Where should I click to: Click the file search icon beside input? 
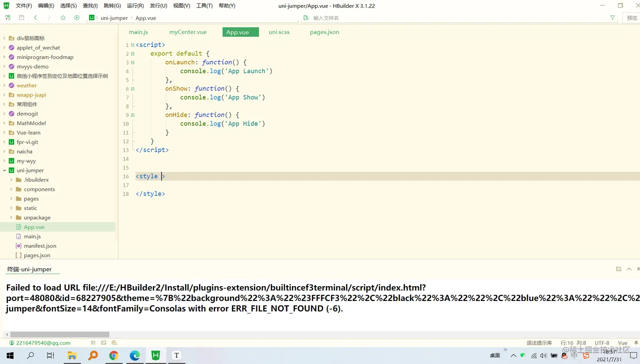[306, 18]
